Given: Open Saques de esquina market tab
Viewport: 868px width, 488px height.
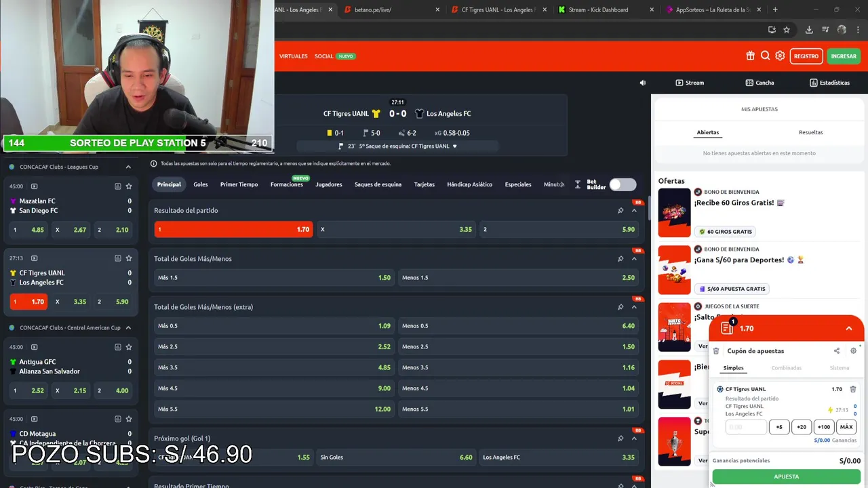Looking at the screenshot, I should pyautogui.click(x=378, y=184).
